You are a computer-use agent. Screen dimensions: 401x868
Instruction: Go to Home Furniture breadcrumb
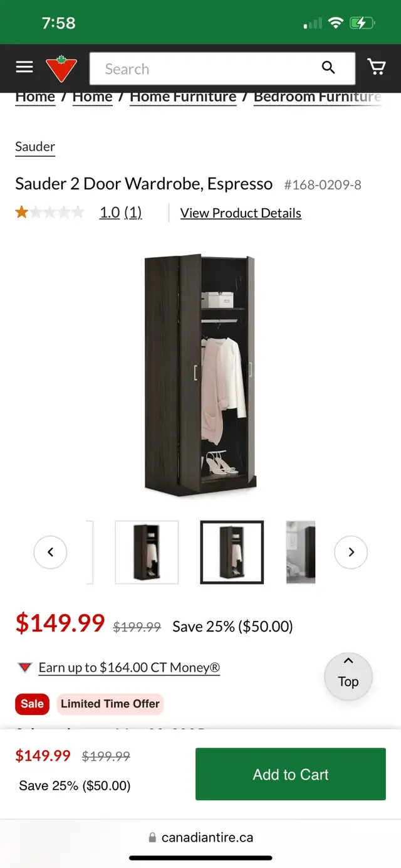183,97
